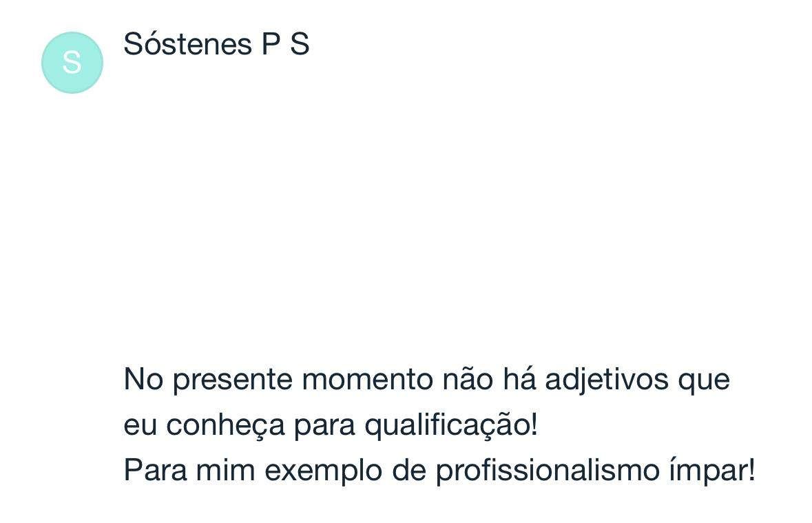The height and width of the screenshot is (523, 812).
Task: Select the word adjetivos in the review
Action: pyautogui.click(x=607, y=380)
